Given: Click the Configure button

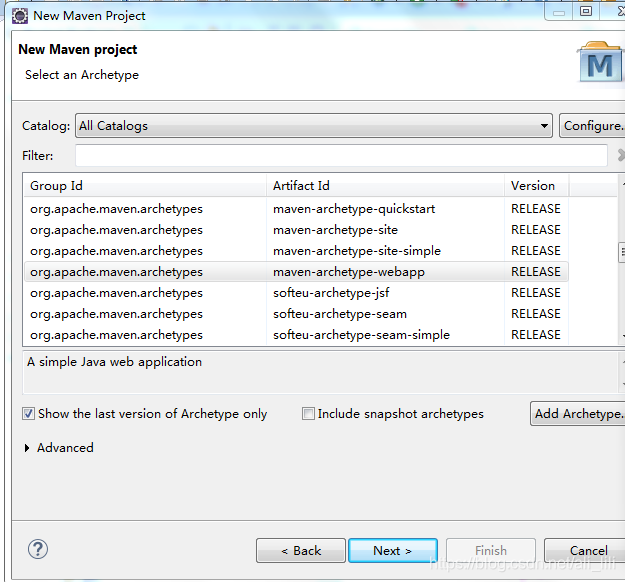Looking at the screenshot, I should point(592,126).
